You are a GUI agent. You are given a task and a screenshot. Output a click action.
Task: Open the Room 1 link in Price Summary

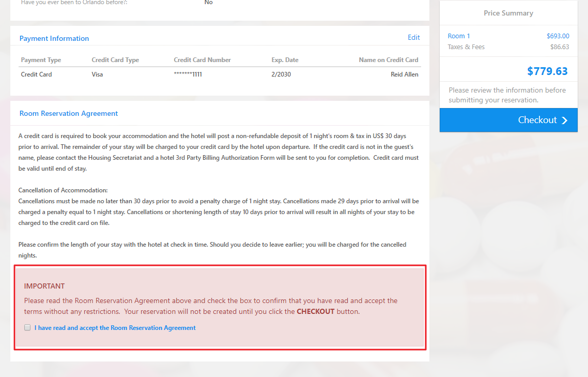click(459, 36)
